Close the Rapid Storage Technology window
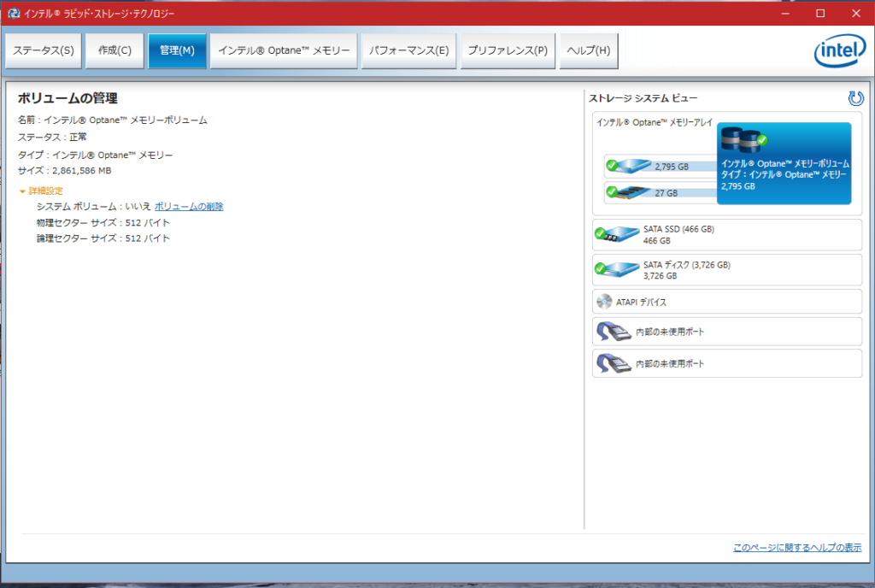Image resolution: width=875 pixels, height=588 pixels. [856, 13]
